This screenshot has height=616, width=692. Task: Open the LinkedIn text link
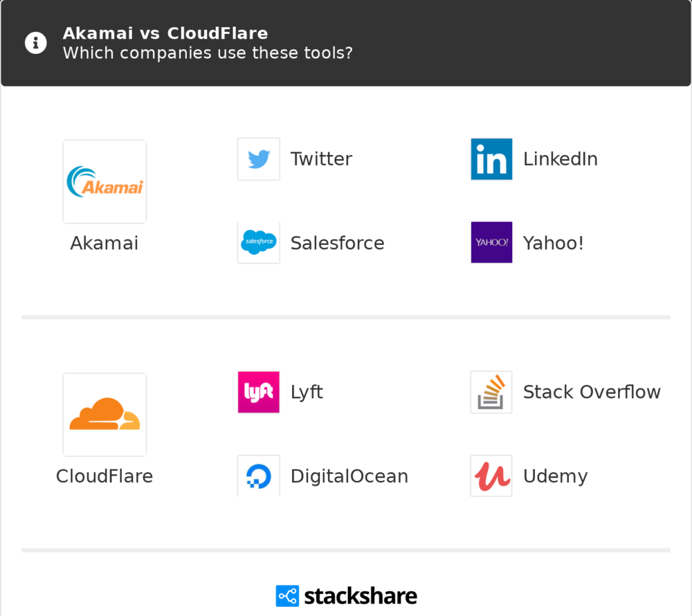[560, 159]
